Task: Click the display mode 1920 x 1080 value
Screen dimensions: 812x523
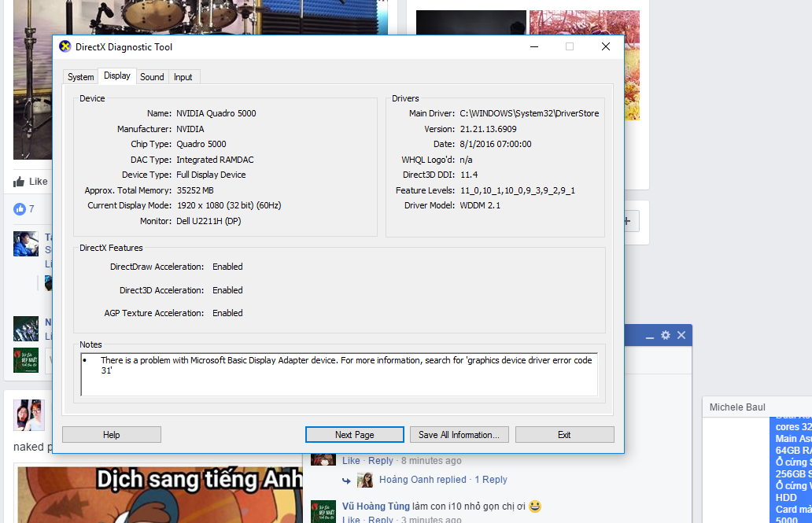Action: (229, 205)
